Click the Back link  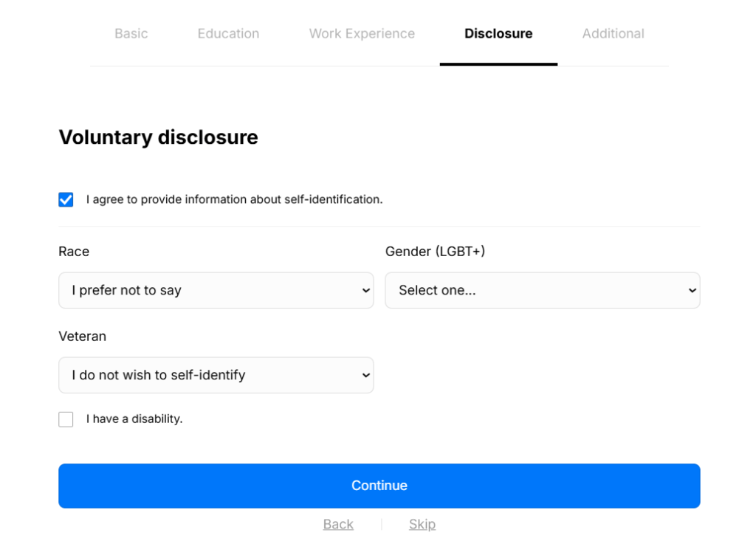[x=338, y=524]
